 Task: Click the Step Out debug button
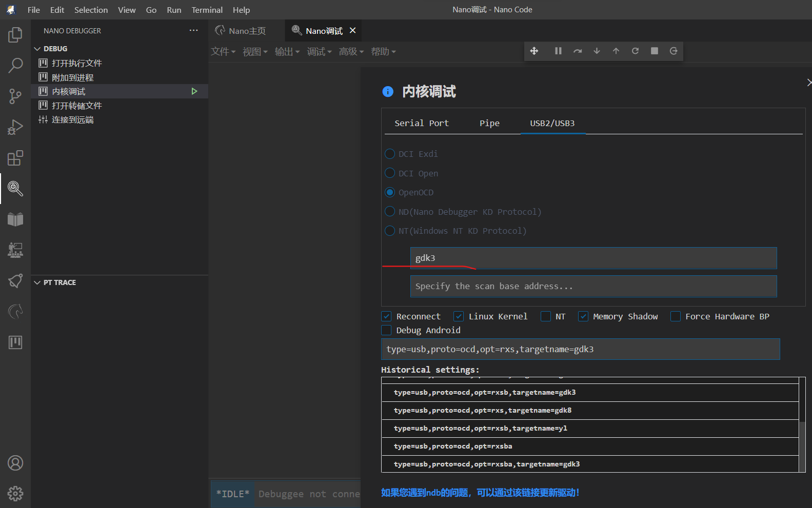click(x=616, y=51)
